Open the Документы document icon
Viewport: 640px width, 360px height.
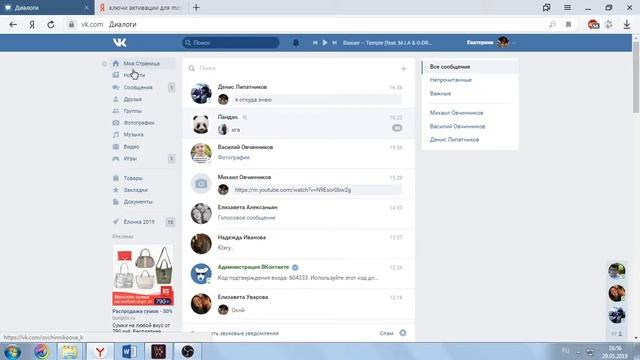(x=116, y=202)
